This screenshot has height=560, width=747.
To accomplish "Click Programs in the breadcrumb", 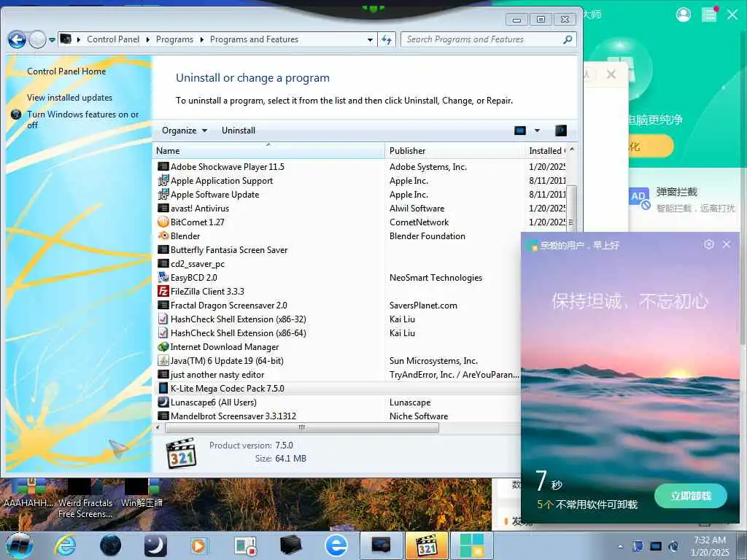I will 175,39.
